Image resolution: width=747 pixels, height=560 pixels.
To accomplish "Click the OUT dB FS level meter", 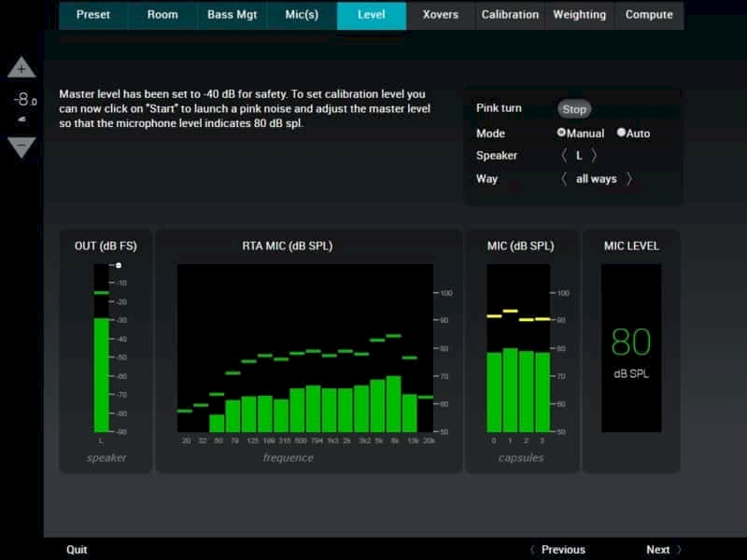I will click(102, 348).
